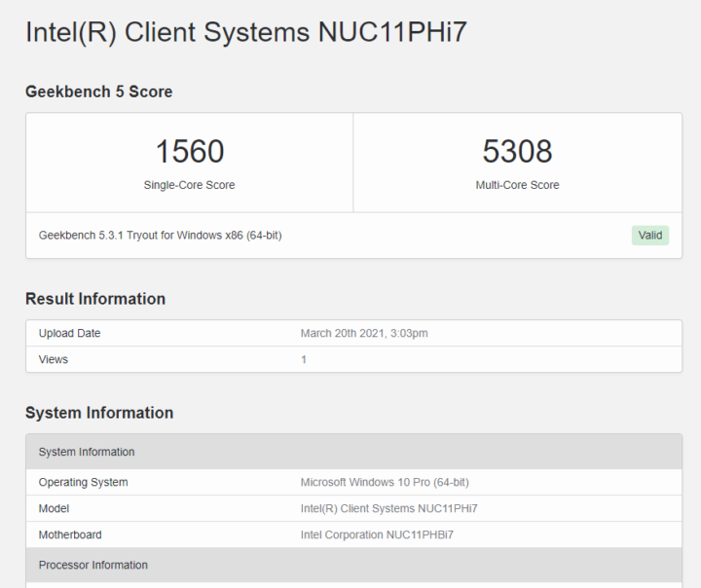Click Geekbench 5.3.1 Tryout version text

pos(160,236)
